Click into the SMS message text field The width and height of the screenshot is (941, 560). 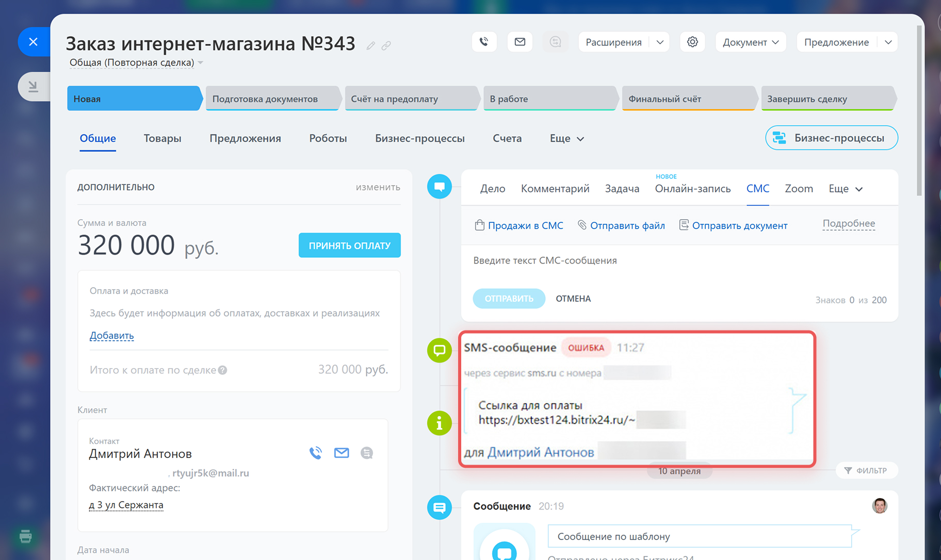(679, 261)
